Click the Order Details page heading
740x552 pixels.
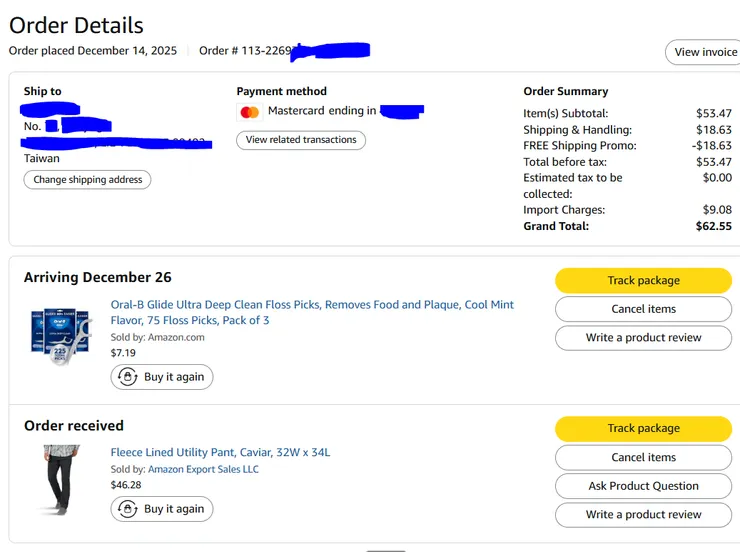pos(76,26)
